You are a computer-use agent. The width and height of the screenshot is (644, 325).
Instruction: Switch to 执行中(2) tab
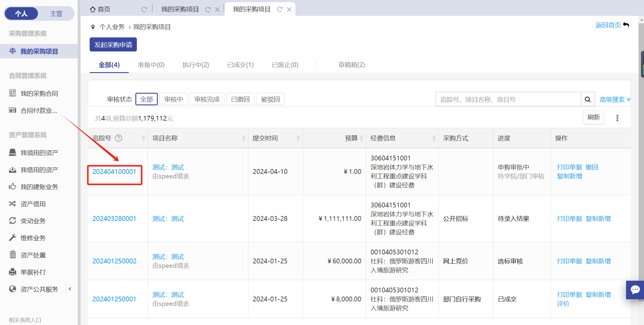(x=196, y=65)
